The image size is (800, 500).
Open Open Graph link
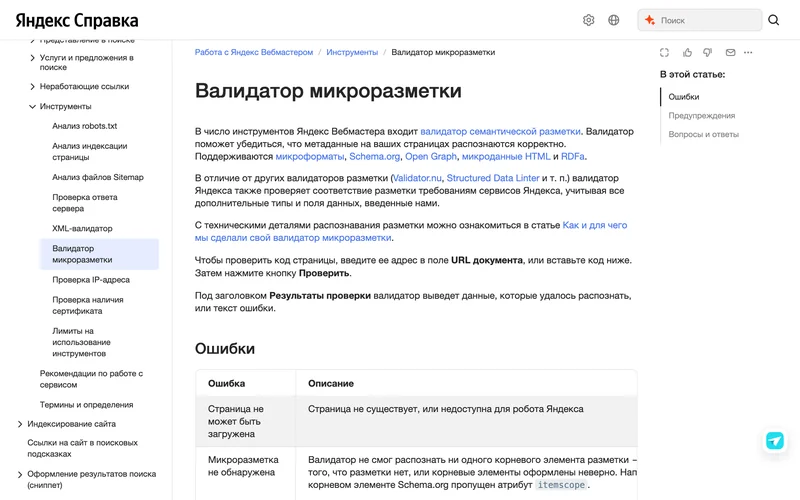pos(431,156)
